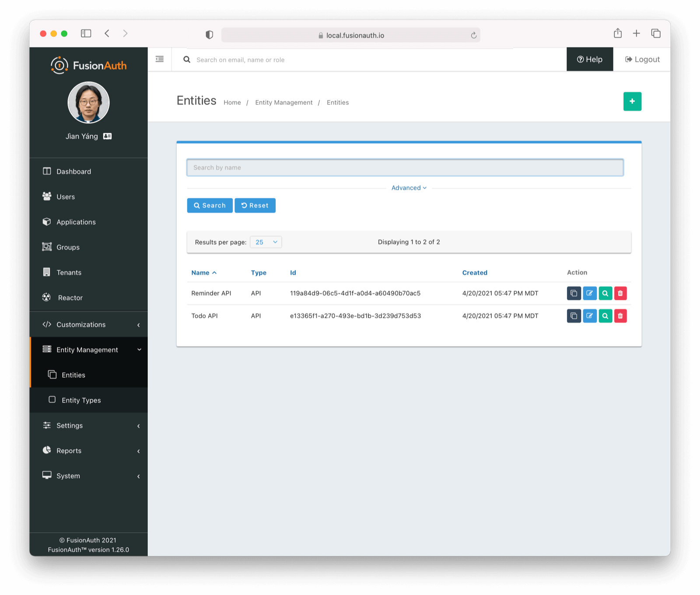Collapse the Entity Management menu

click(x=89, y=349)
